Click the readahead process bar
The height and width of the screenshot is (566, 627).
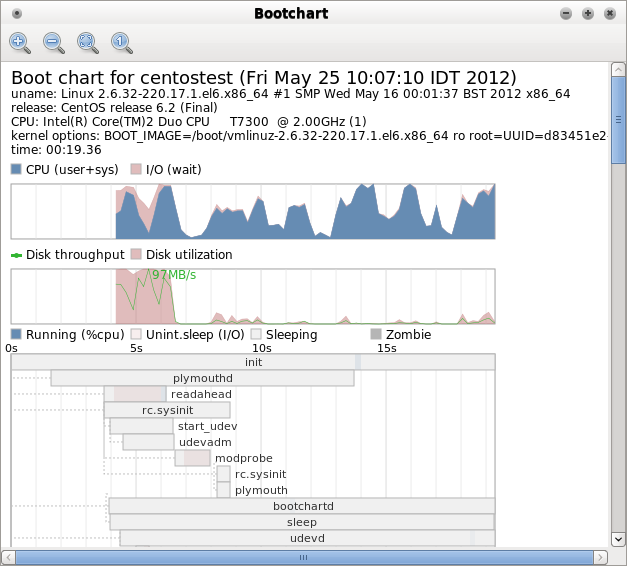point(135,394)
